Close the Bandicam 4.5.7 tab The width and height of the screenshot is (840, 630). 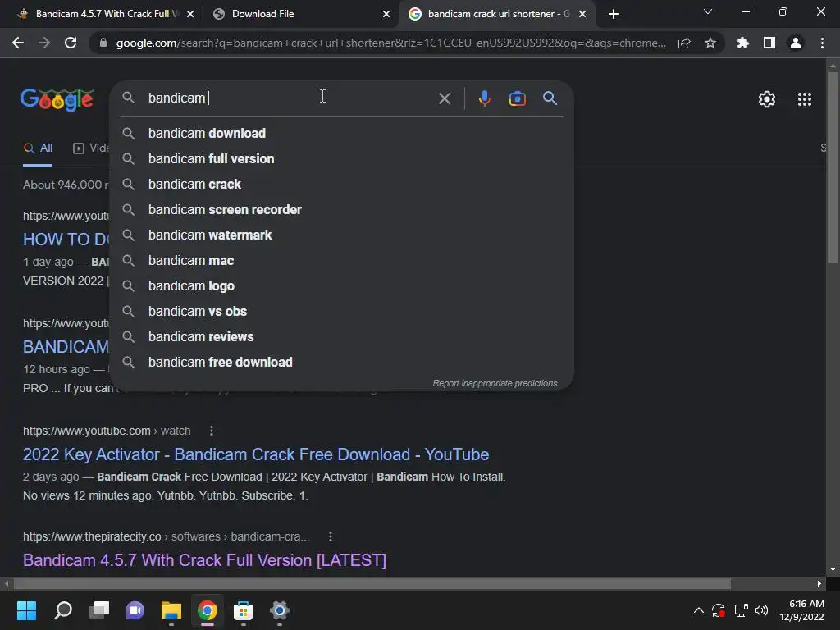190,14
